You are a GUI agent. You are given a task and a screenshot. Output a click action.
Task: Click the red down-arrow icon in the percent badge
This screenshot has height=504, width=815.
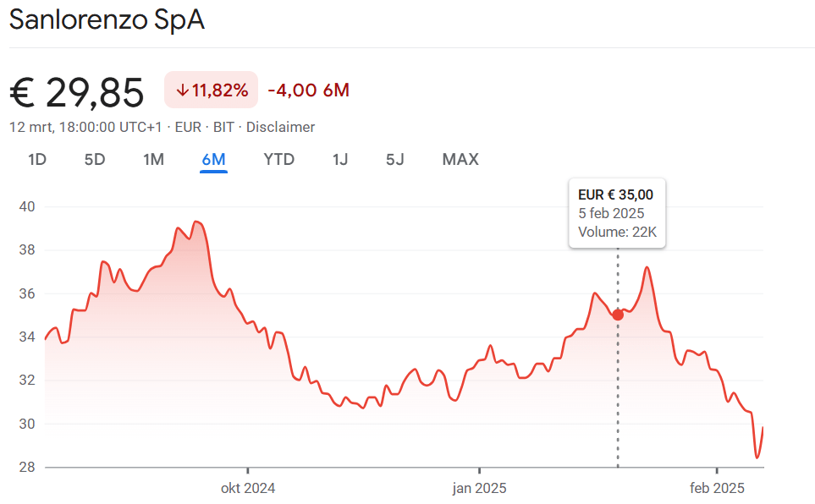click(x=182, y=90)
